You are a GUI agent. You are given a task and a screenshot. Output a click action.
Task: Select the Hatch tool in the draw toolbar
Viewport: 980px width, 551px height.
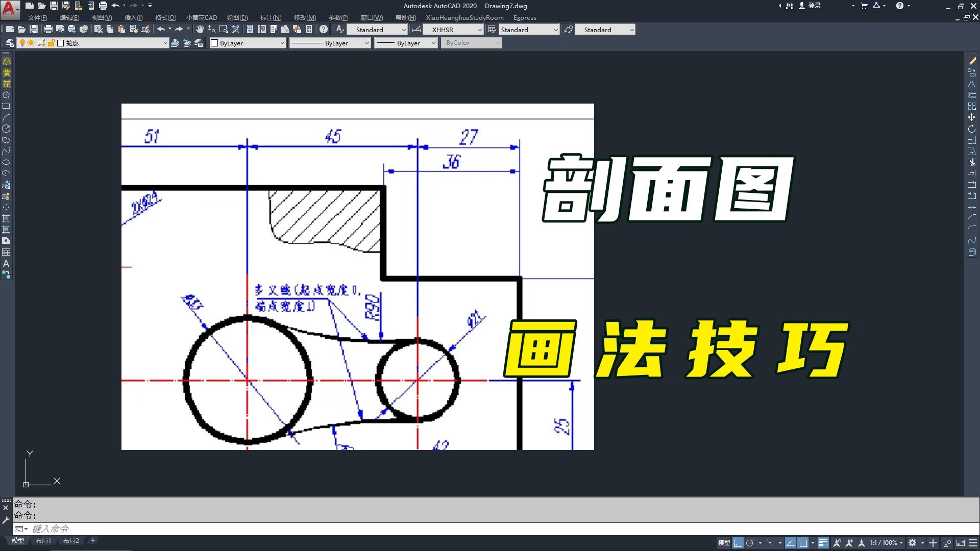(x=7, y=218)
